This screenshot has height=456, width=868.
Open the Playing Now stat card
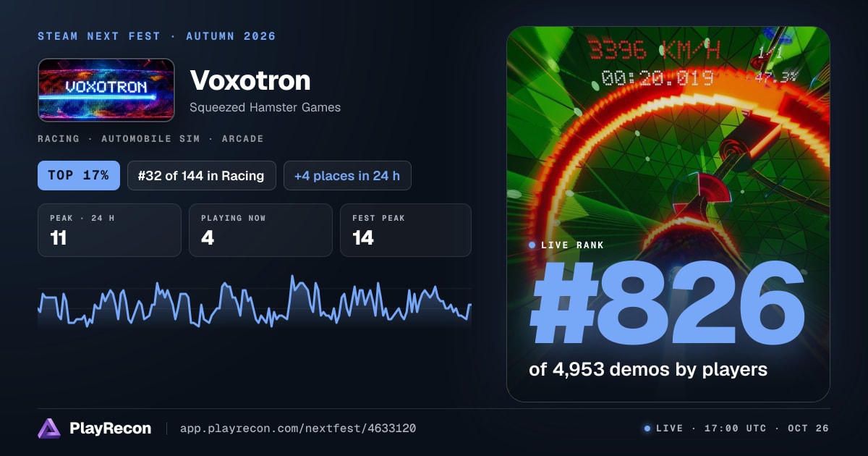coord(260,230)
